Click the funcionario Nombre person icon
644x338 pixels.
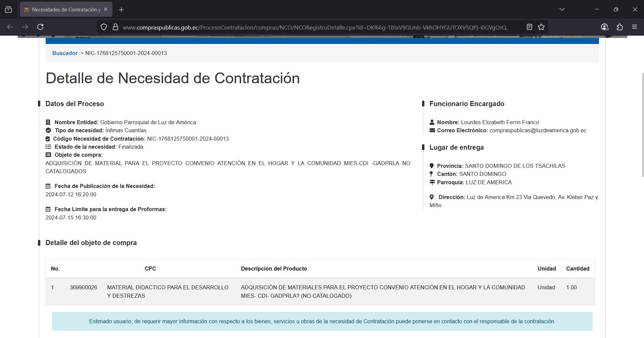(x=432, y=122)
